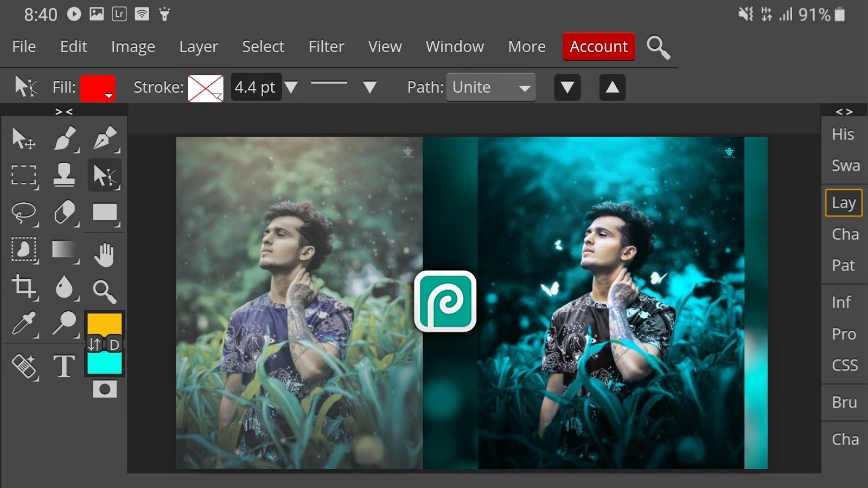Image resolution: width=868 pixels, height=488 pixels.
Task: Switch to the Cha channels tab
Action: (844, 234)
